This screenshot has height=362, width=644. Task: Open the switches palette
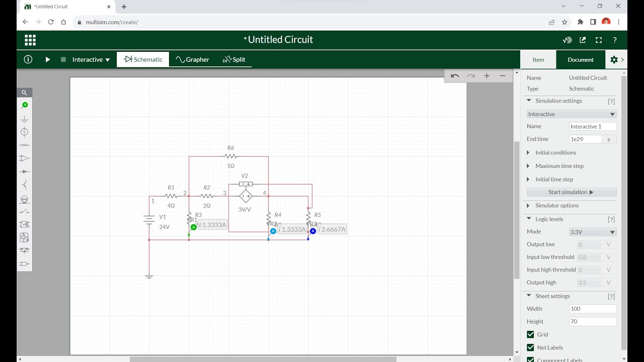click(x=24, y=211)
